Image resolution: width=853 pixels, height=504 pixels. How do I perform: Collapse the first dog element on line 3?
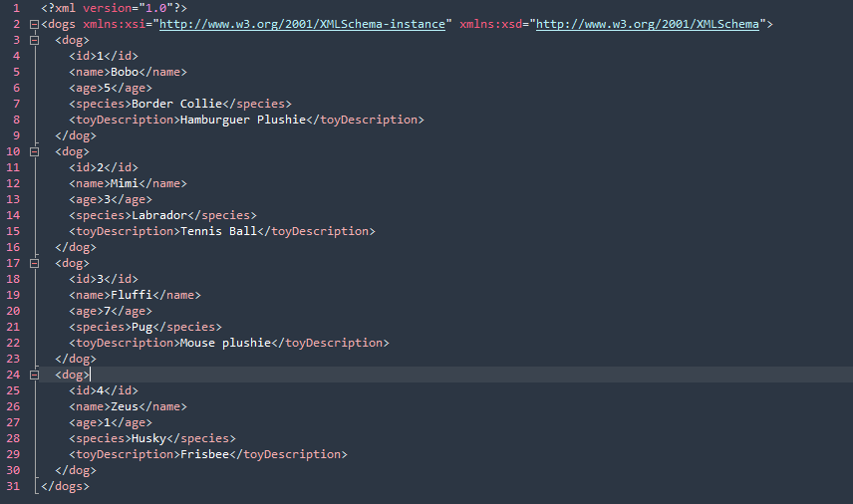point(34,40)
